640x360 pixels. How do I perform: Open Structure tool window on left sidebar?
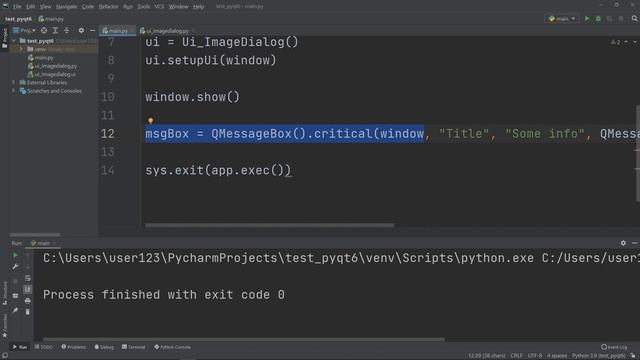coord(5,293)
